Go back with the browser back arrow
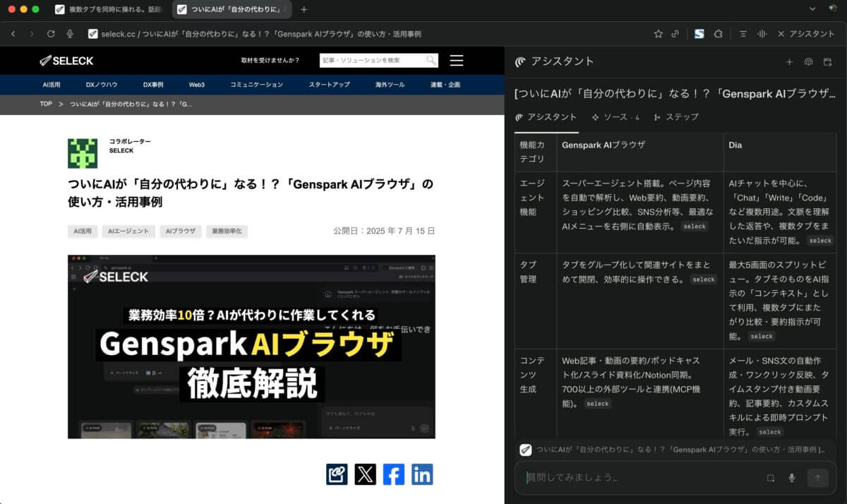Screen dimensions: 847x504 (x=13, y=34)
